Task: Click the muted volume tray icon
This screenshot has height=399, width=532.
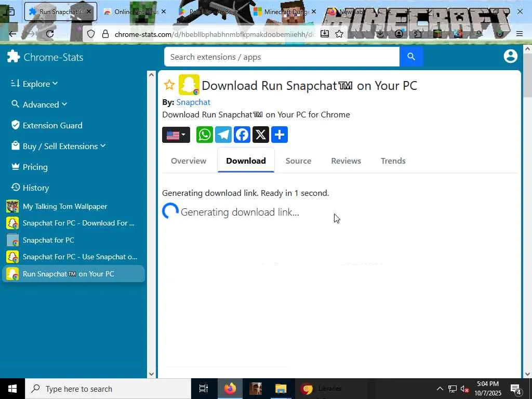Action: (x=465, y=389)
